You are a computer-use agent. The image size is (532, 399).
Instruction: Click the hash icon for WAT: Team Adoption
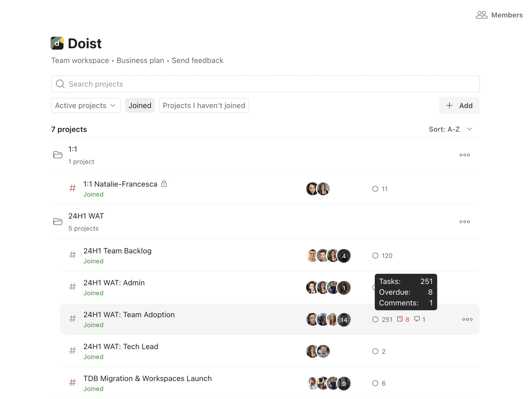pos(72,319)
